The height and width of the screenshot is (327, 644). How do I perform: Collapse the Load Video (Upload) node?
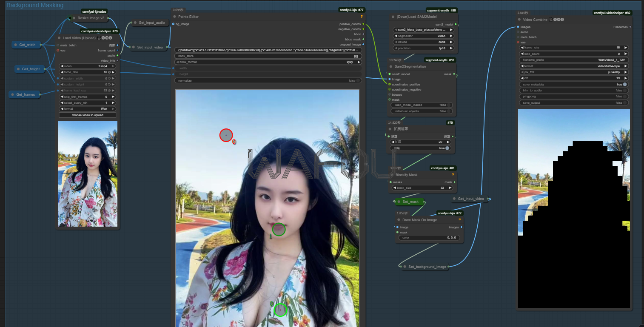tap(59, 38)
